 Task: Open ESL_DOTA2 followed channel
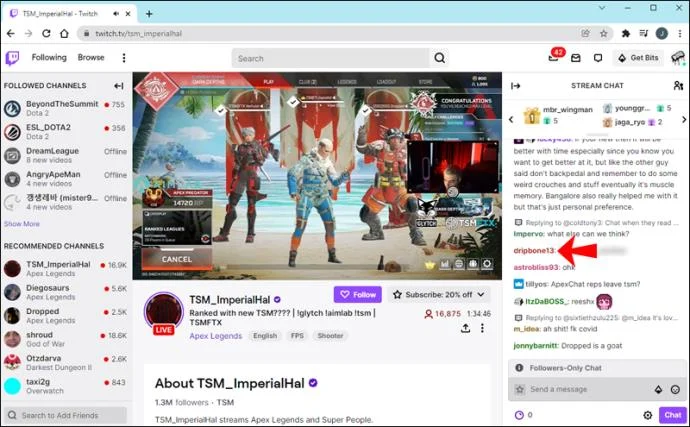[65, 132]
